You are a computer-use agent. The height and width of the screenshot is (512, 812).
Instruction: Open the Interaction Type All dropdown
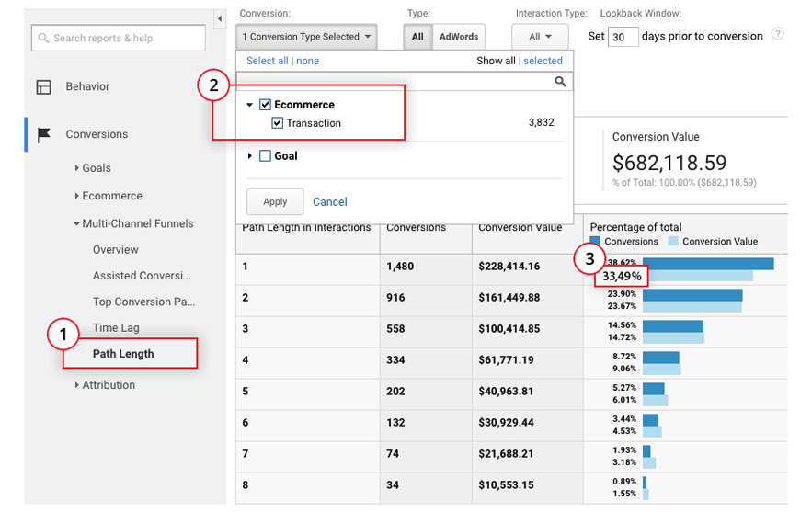pyautogui.click(x=540, y=37)
